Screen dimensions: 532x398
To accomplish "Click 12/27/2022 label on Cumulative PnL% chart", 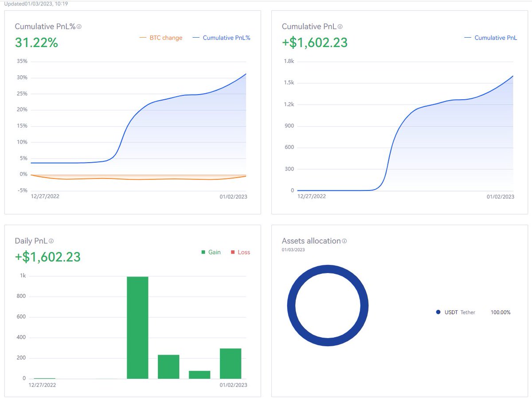I will (45, 196).
